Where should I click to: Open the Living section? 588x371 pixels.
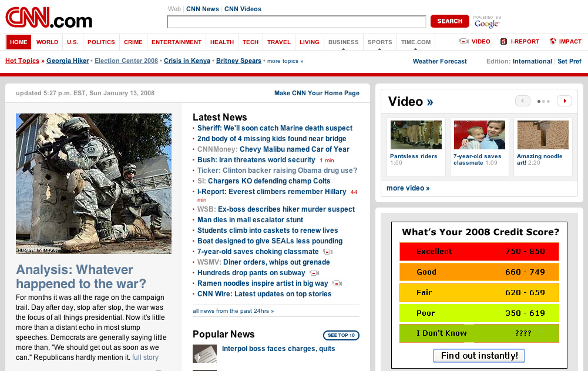pos(310,42)
